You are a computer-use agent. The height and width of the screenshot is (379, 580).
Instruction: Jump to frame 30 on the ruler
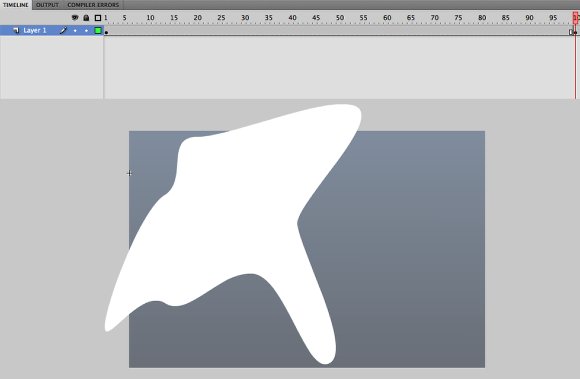[x=245, y=18]
